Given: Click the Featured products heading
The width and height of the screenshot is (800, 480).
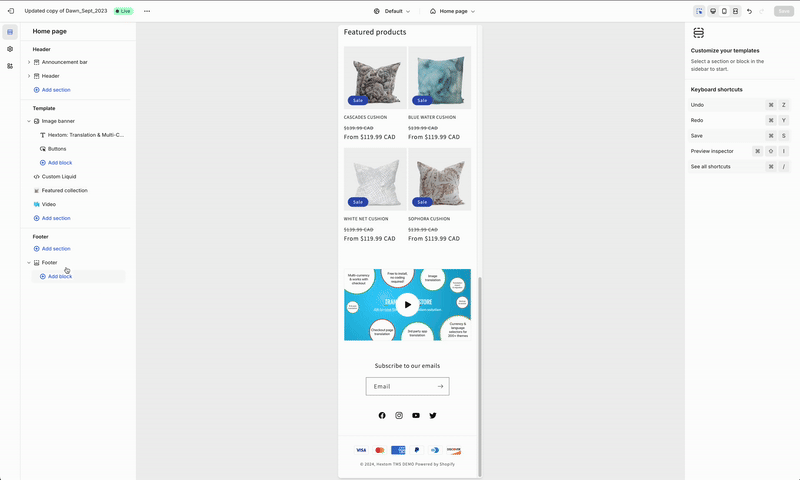Looking at the screenshot, I should click(x=375, y=32).
